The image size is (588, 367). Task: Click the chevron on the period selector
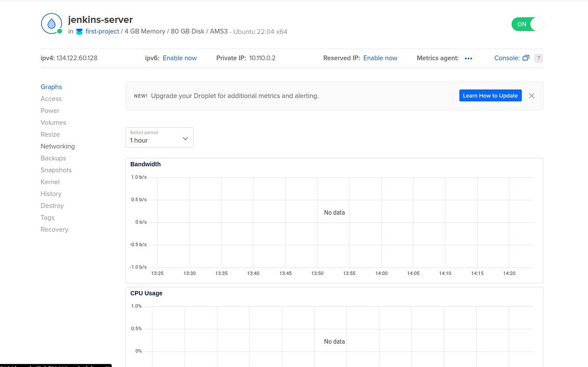click(185, 138)
